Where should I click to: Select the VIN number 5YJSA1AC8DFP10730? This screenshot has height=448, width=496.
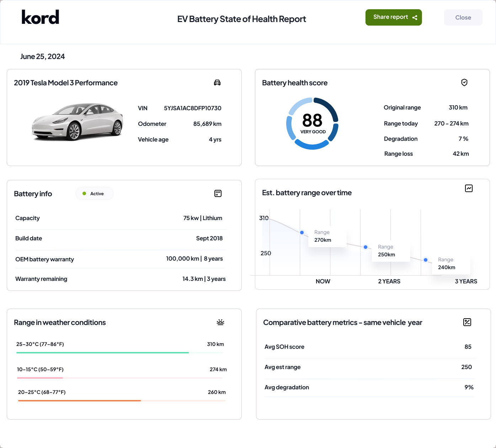192,108
